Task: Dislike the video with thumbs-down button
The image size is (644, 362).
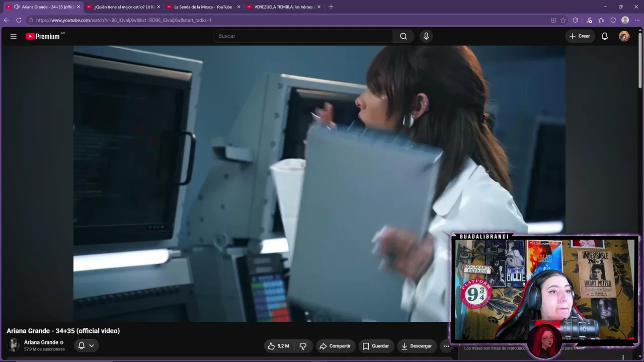Action: pos(303,346)
